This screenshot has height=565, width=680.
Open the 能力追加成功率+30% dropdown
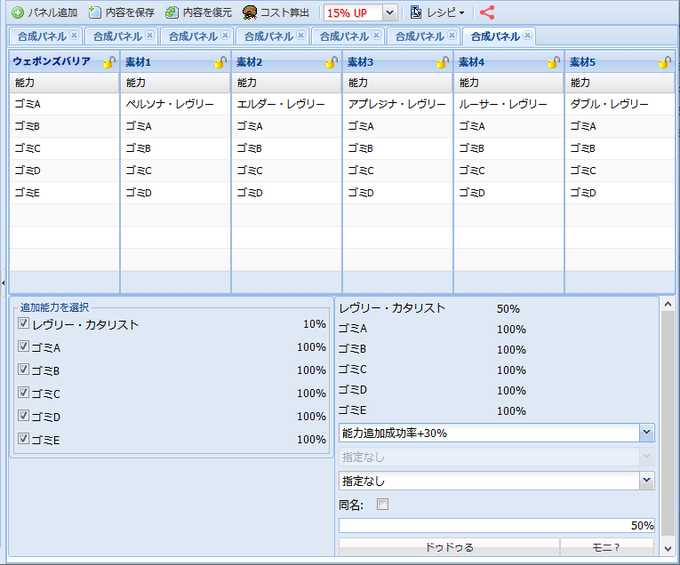click(x=647, y=432)
